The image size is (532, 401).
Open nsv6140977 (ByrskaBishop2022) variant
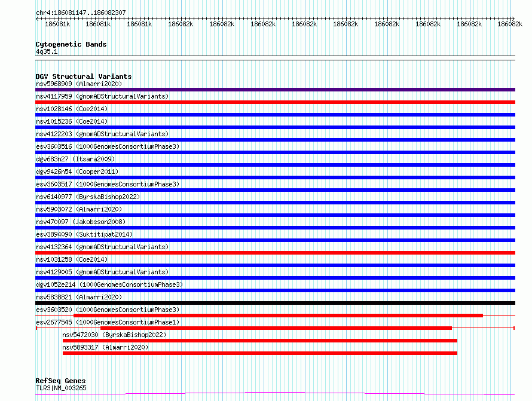point(88,197)
